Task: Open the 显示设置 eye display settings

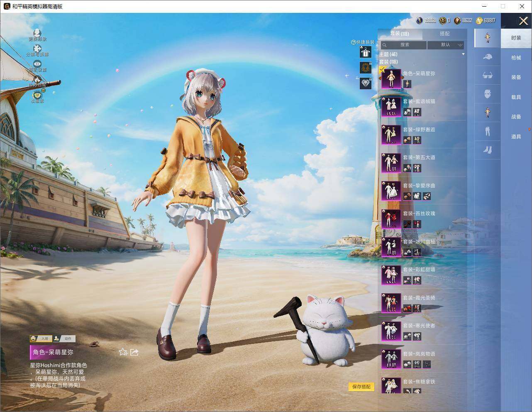Action: 37,64
